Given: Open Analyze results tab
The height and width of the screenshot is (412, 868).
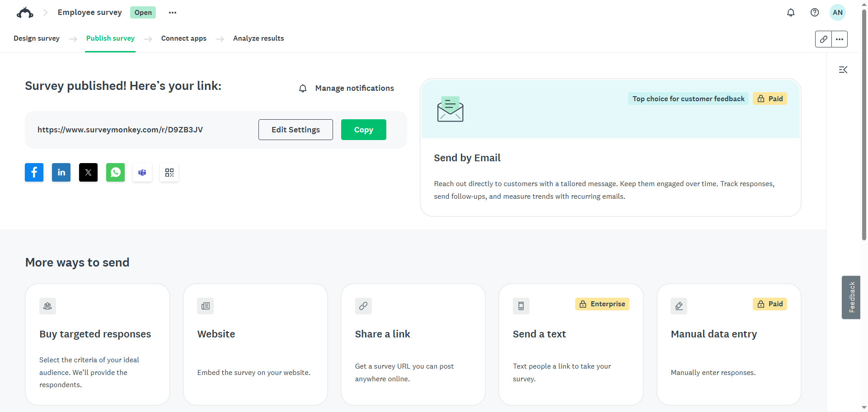Looking at the screenshot, I should point(258,38).
